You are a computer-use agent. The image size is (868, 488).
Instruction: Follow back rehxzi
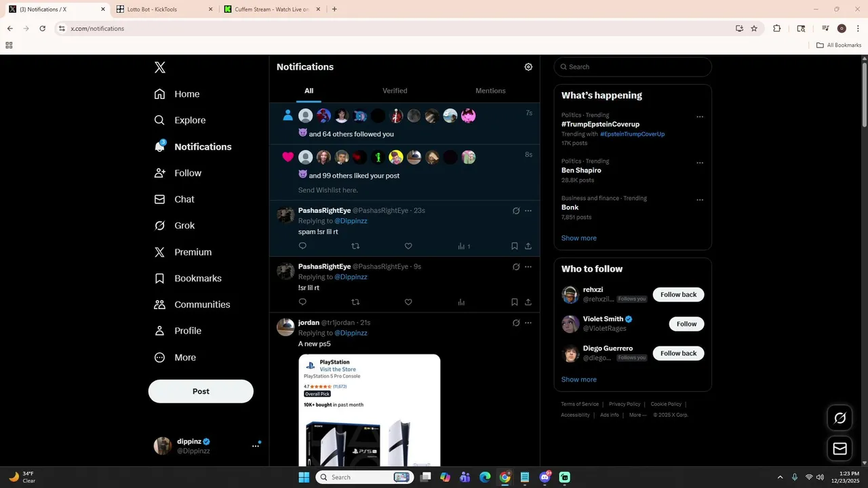(x=678, y=295)
